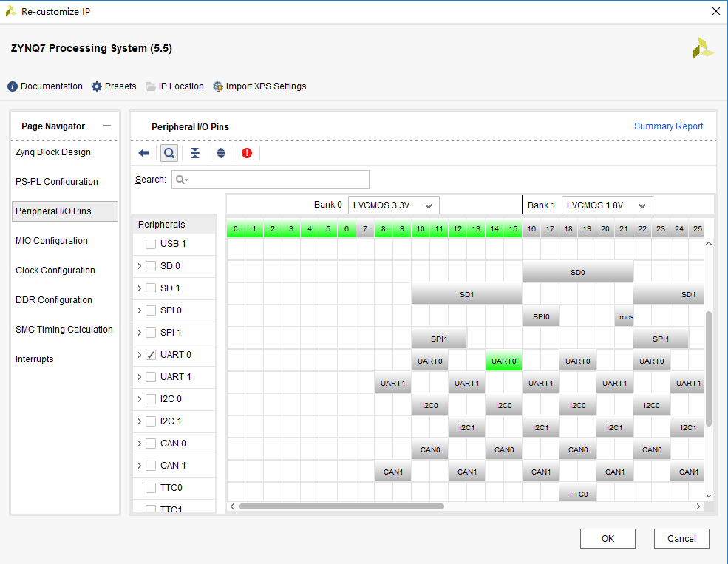Image resolution: width=728 pixels, height=564 pixels.
Task: Select Peripheral I/O Pins page
Action: [x=64, y=211]
